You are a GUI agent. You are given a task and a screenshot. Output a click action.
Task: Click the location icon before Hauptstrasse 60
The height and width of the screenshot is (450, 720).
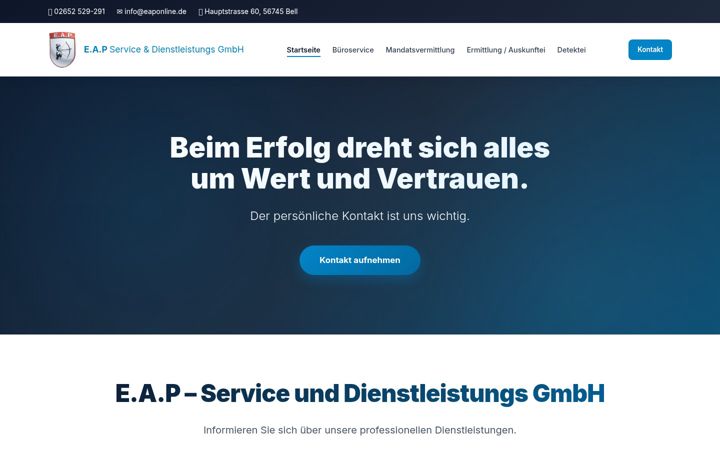[201, 12]
